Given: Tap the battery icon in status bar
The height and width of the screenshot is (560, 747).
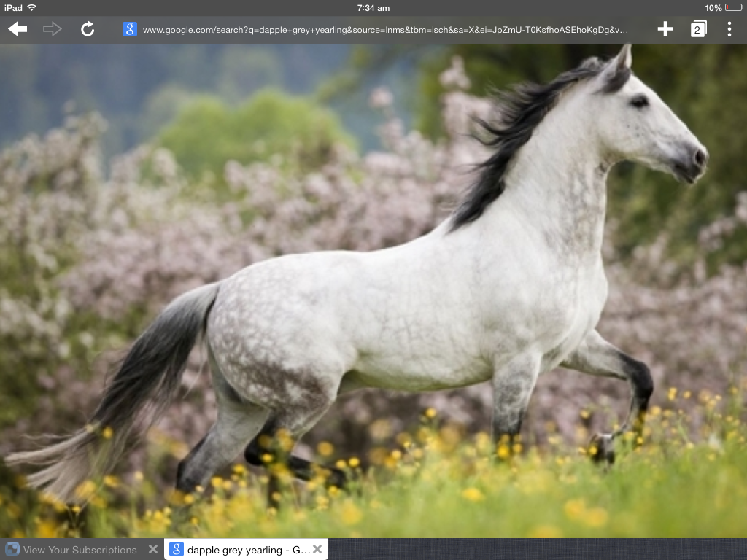Looking at the screenshot, I should (734, 8).
